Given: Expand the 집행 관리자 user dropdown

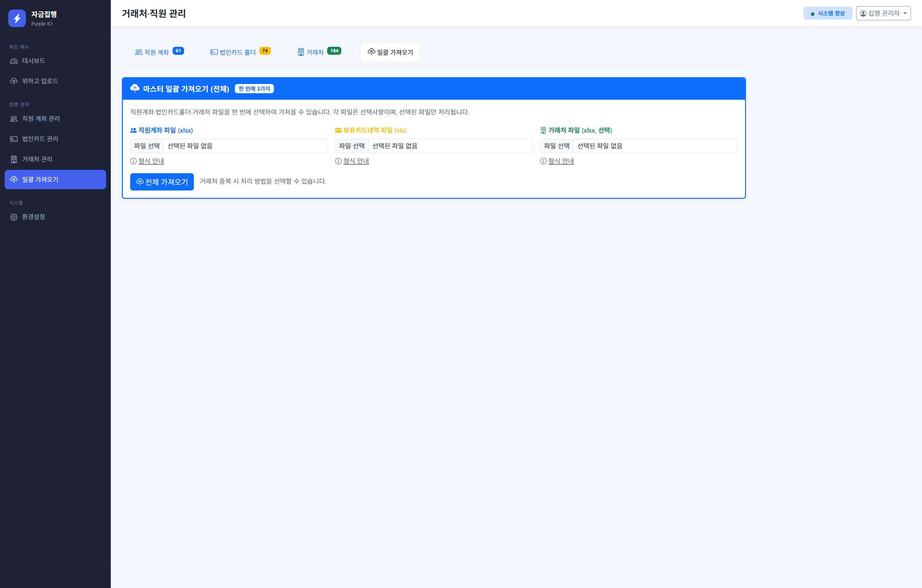Looking at the screenshot, I should click(883, 14).
